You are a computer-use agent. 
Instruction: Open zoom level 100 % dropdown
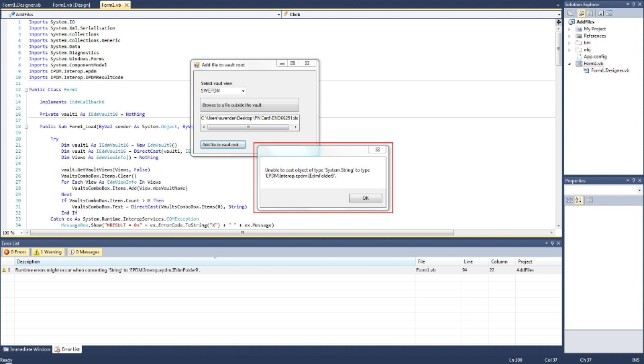tap(21, 233)
